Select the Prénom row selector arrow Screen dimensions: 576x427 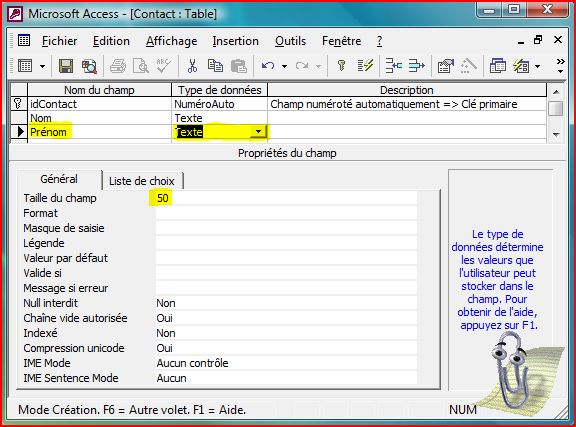click(x=18, y=132)
